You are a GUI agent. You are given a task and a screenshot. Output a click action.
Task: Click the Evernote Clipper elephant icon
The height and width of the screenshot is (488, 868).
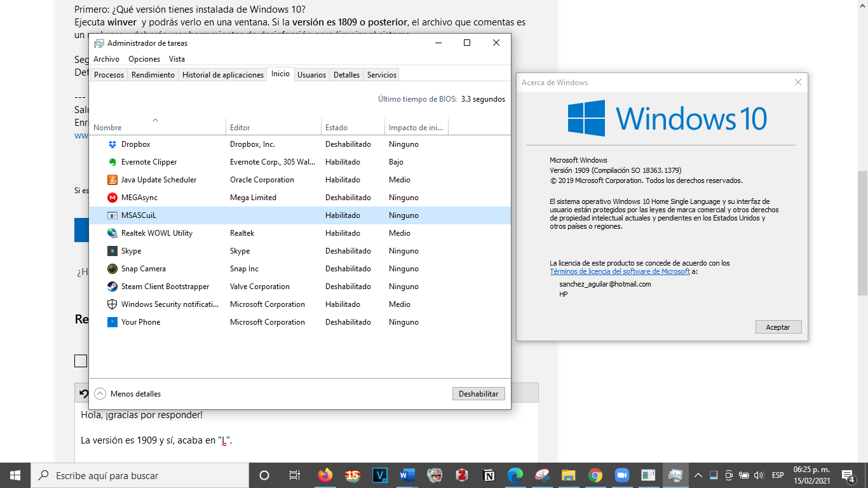tap(112, 162)
